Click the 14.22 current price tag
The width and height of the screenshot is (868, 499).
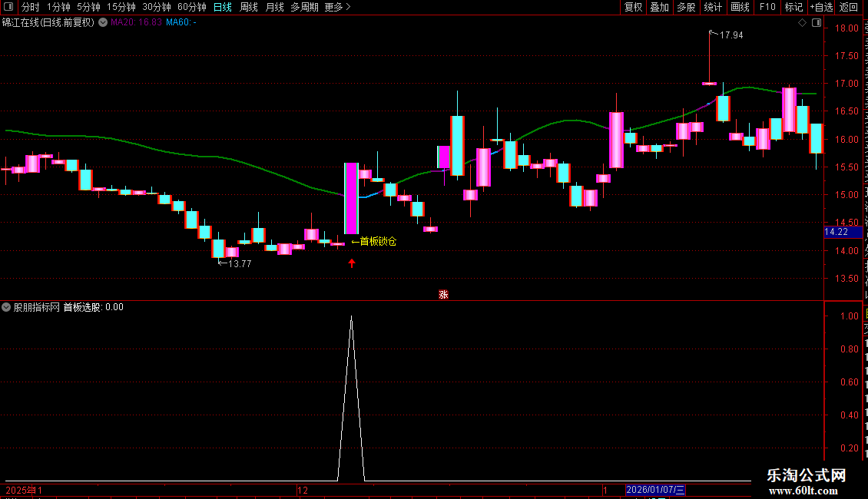pyautogui.click(x=843, y=232)
